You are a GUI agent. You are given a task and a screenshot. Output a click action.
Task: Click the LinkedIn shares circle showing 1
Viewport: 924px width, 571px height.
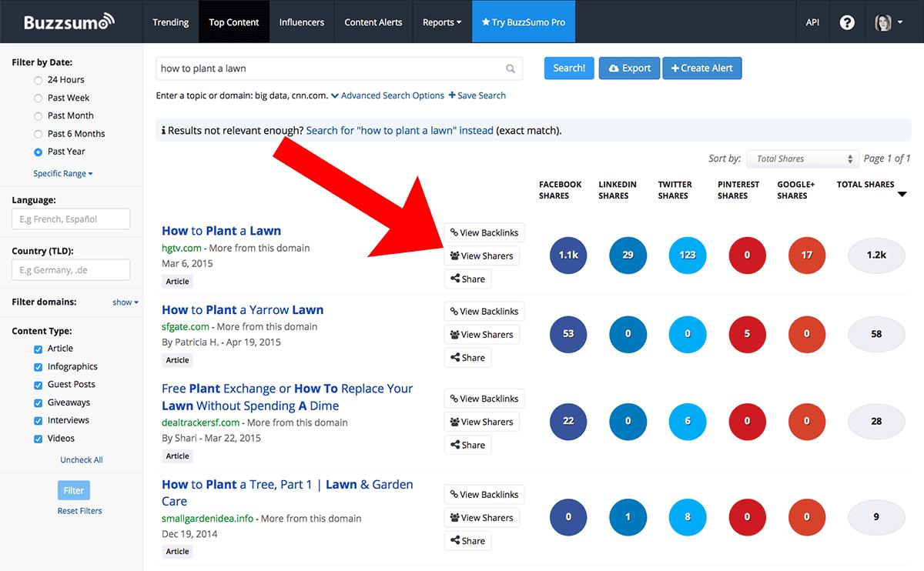pos(628,517)
